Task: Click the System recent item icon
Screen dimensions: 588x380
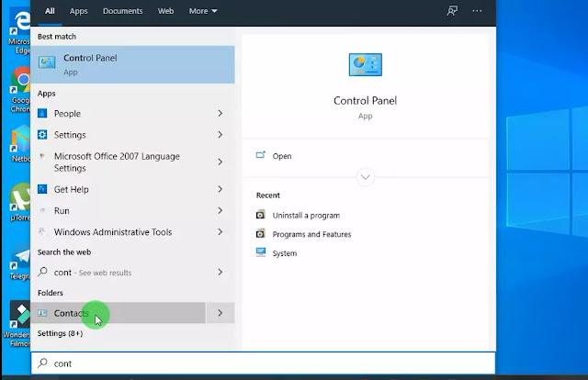Action: click(x=261, y=252)
